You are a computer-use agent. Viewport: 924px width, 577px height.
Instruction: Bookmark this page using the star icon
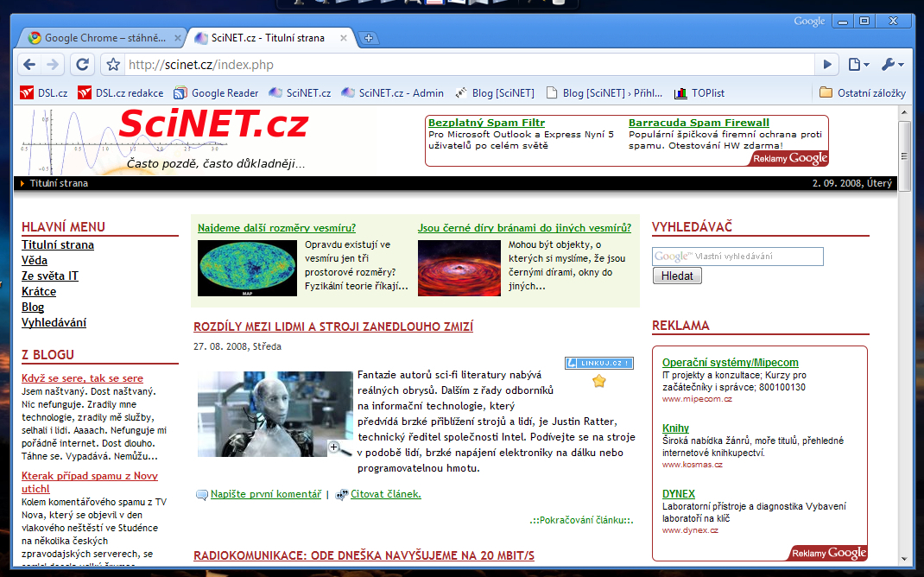tap(113, 64)
